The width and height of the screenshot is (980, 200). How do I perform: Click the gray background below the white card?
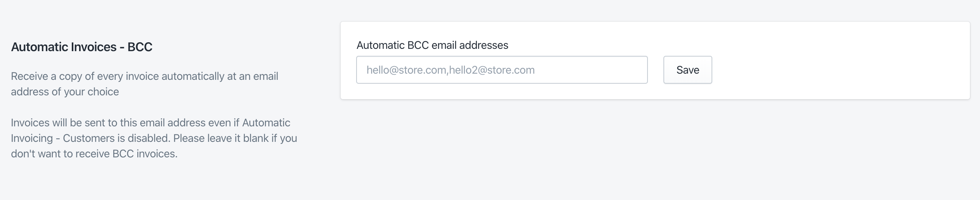(x=655, y=151)
